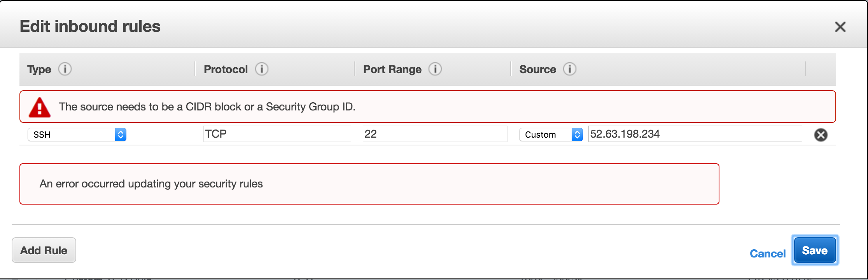Image resolution: width=868 pixels, height=280 pixels.
Task: Click the Port Range column header label
Action: (392, 69)
